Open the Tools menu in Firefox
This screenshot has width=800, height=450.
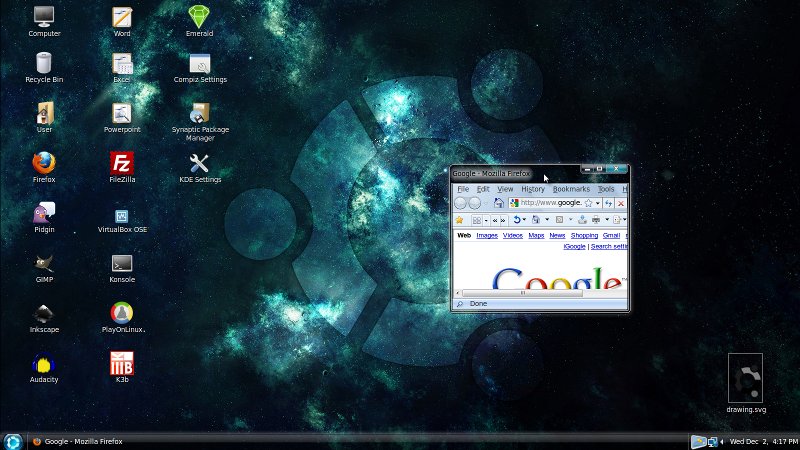[x=606, y=189]
